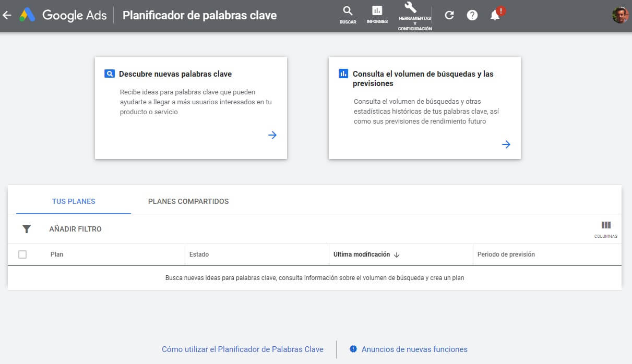The height and width of the screenshot is (364, 632).
Task: Select the TUS PLANES tab
Action: click(74, 201)
